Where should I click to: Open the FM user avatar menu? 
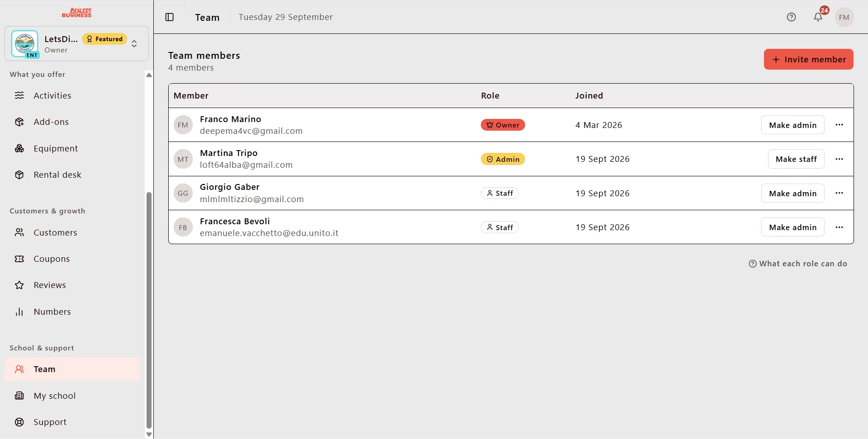click(x=844, y=17)
